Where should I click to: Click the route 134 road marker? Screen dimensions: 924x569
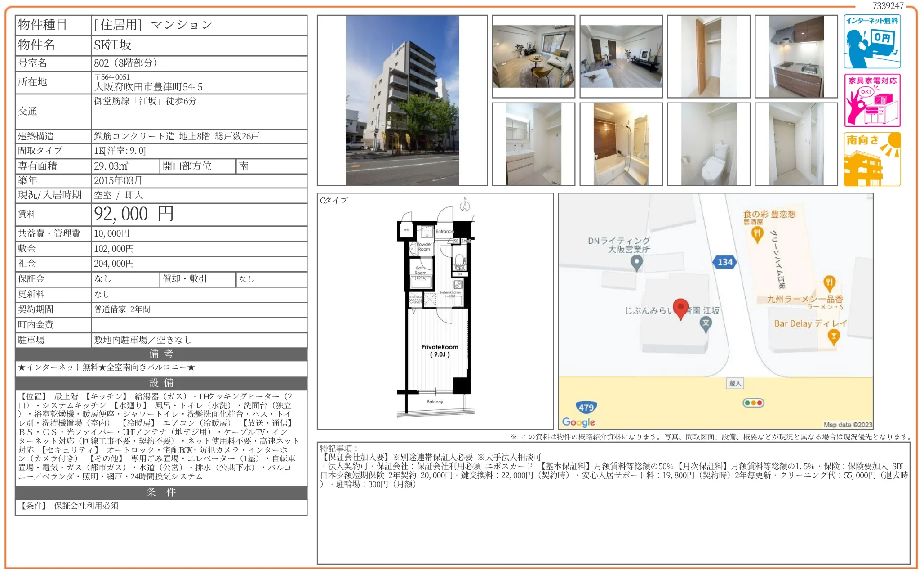[724, 262]
